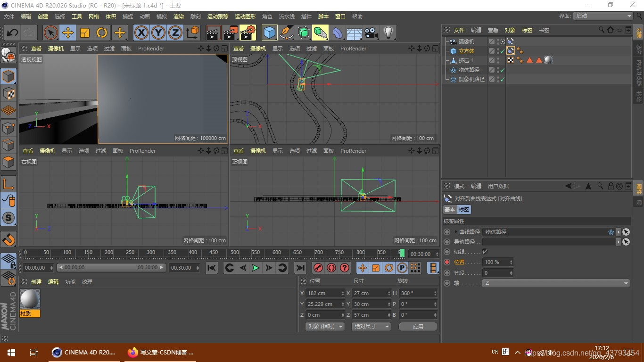Switch to 基本 tab in Attributes
The height and width of the screenshot is (362, 644).
pos(450,209)
